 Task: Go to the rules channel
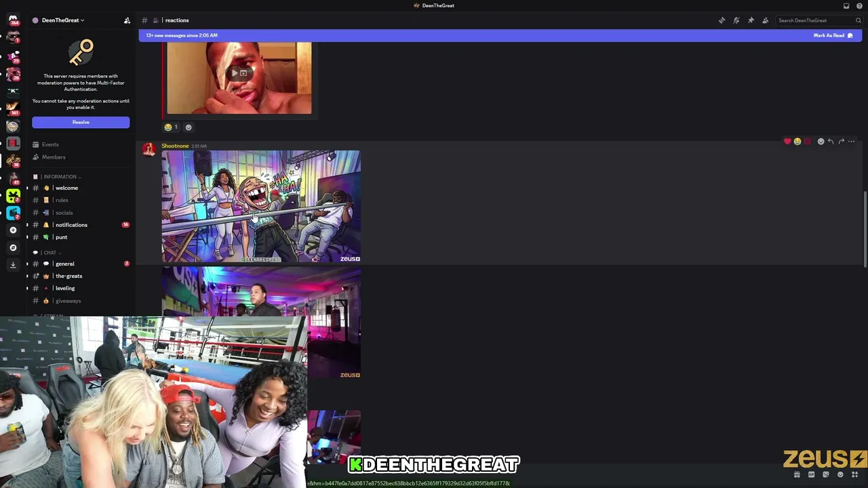coord(81,200)
